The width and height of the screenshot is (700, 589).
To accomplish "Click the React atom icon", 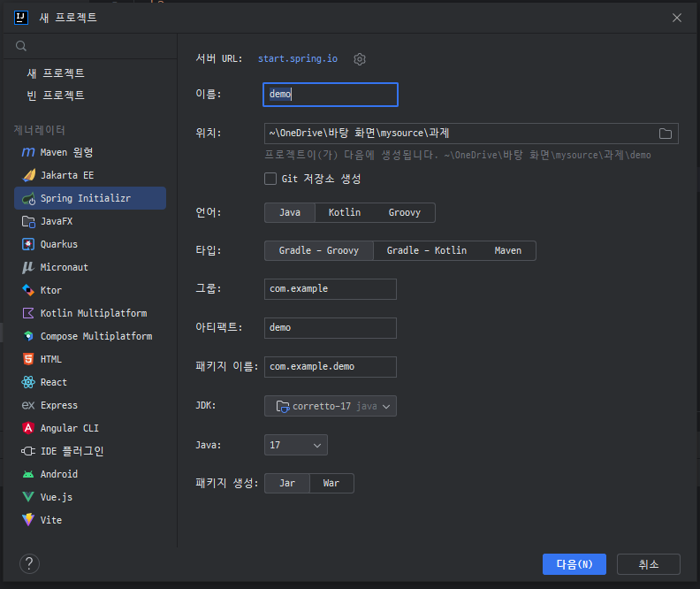I will tap(28, 382).
